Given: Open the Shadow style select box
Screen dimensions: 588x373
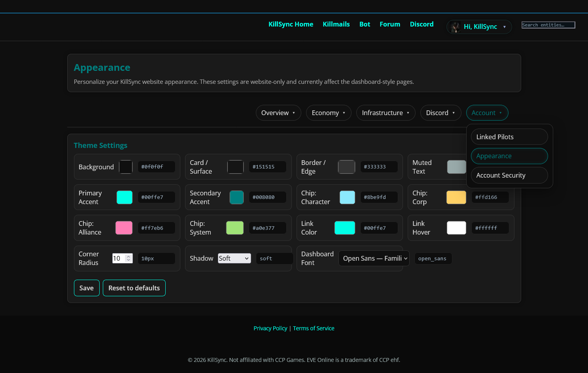Looking at the screenshot, I should coord(234,258).
